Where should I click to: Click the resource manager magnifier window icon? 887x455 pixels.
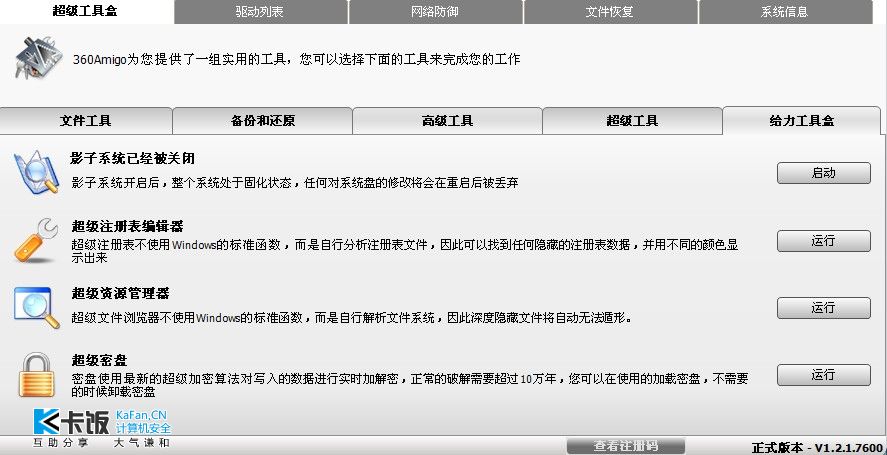(x=37, y=307)
